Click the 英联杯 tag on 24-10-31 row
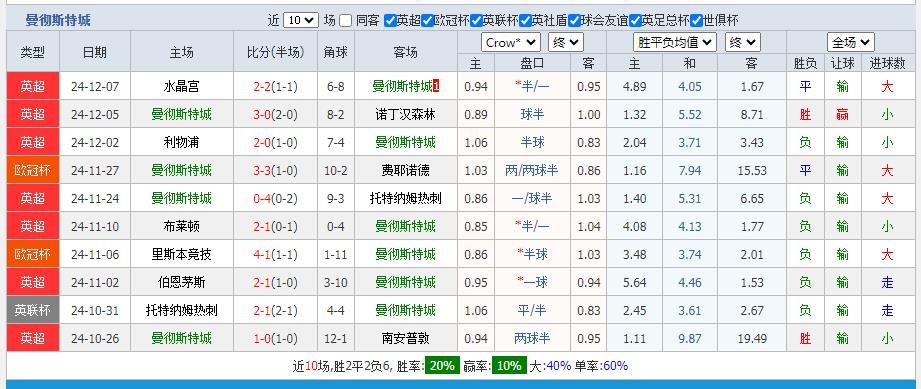Image resolution: width=921 pixels, height=389 pixels. click(33, 310)
